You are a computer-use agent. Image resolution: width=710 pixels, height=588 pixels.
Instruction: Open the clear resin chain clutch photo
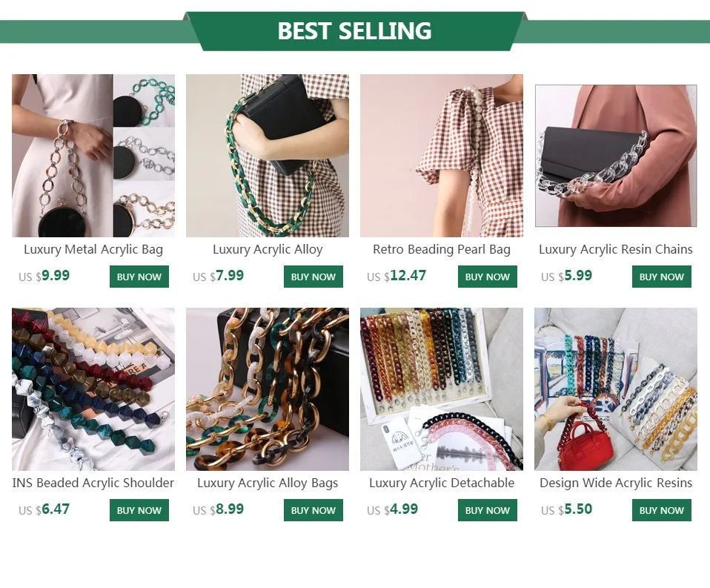pos(616,156)
